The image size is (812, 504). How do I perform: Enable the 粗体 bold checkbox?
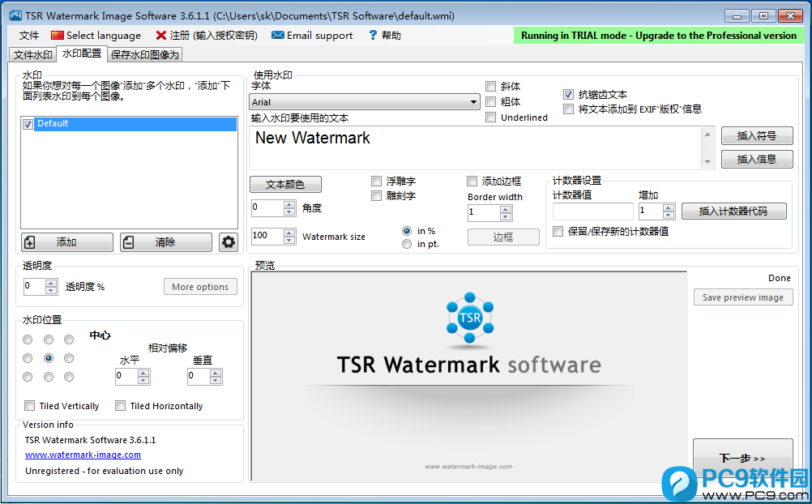click(490, 102)
